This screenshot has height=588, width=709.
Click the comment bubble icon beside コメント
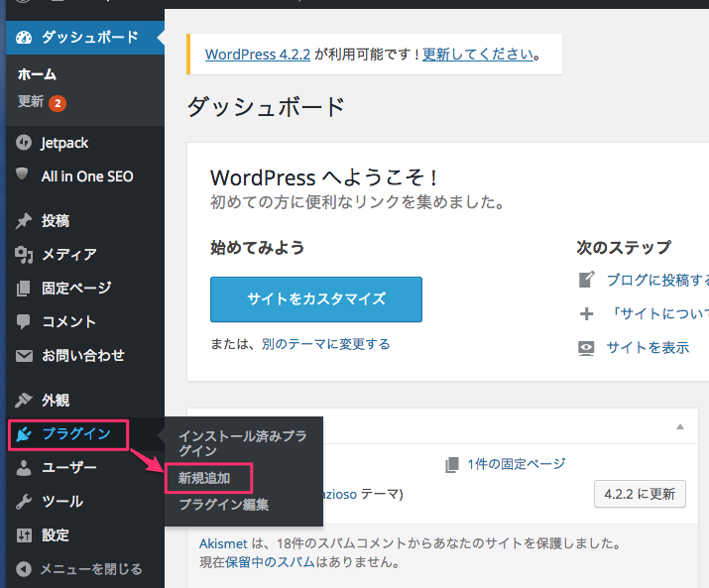(23, 322)
